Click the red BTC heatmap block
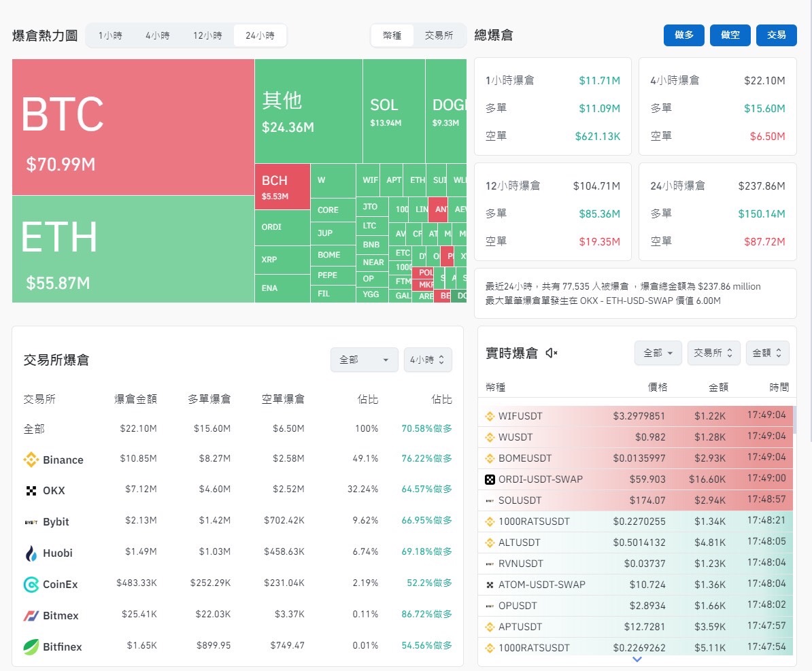This screenshot has width=812, height=671. pos(133,127)
